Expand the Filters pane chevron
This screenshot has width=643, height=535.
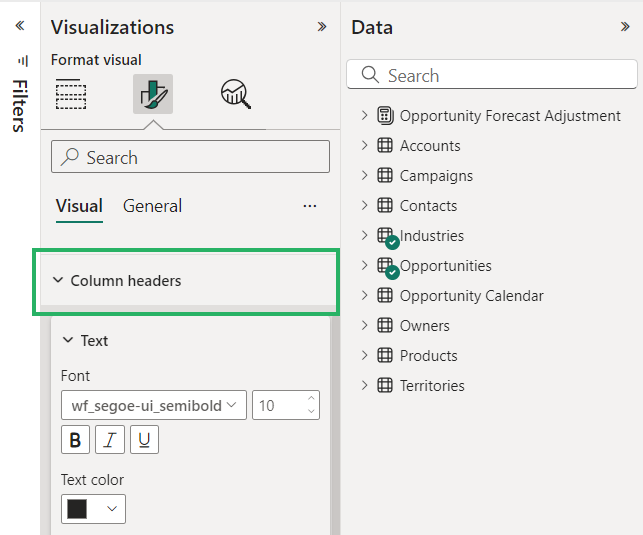pos(19,26)
